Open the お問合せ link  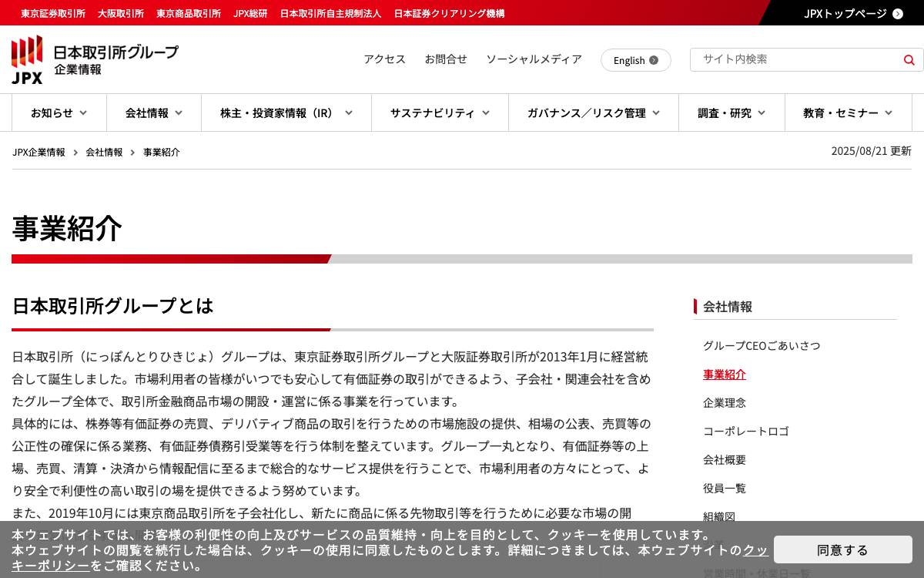tap(446, 59)
